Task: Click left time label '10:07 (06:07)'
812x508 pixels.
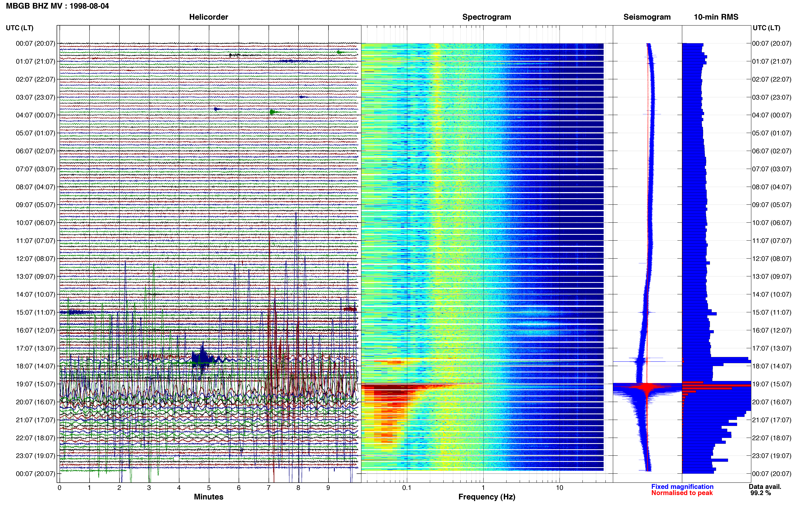Action: (36, 223)
